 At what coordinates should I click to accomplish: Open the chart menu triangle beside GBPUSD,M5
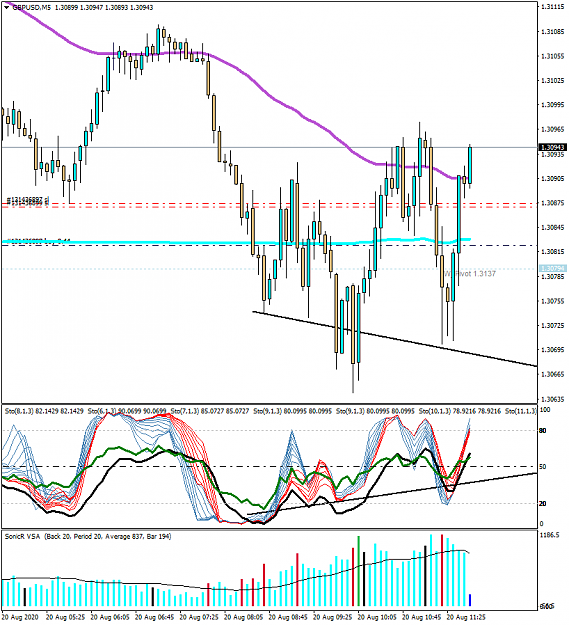click(6, 8)
